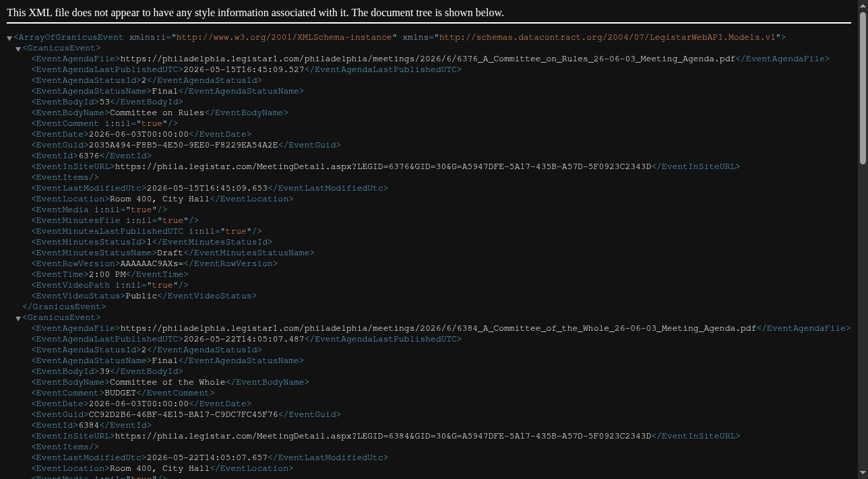Screen dimensions: 868x479
Task: Click the EventGuid CC92D2B6-46BF-4E15-BA17-C9DC7FC45F76
Action: [183, 414]
